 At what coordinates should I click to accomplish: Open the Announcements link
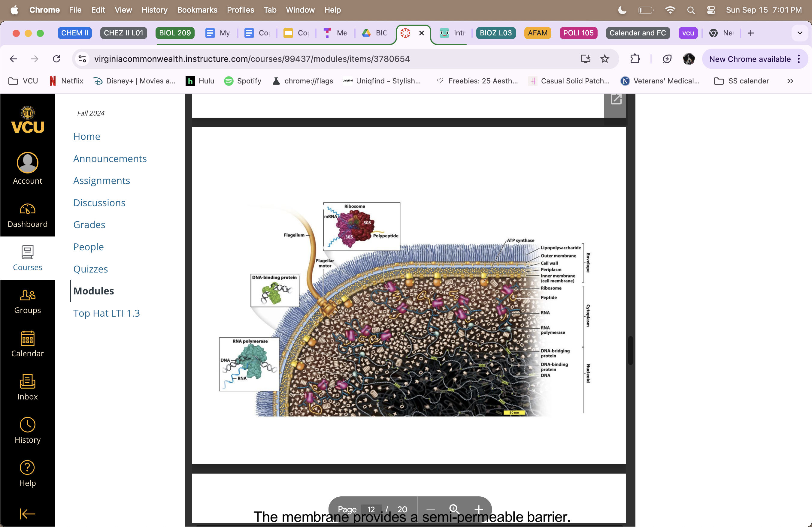click(110, 158)
